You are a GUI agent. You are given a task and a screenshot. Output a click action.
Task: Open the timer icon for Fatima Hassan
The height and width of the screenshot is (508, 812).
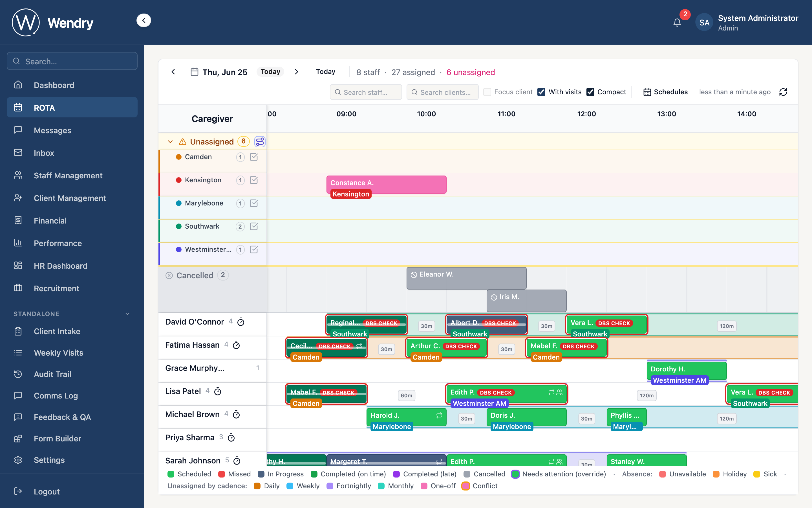[236, 345]
